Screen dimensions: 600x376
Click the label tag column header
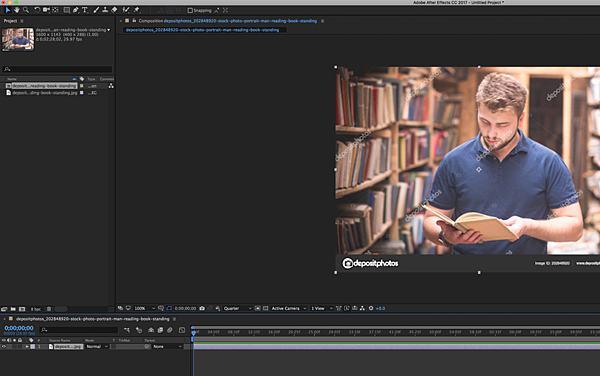(x=82, y=79)
